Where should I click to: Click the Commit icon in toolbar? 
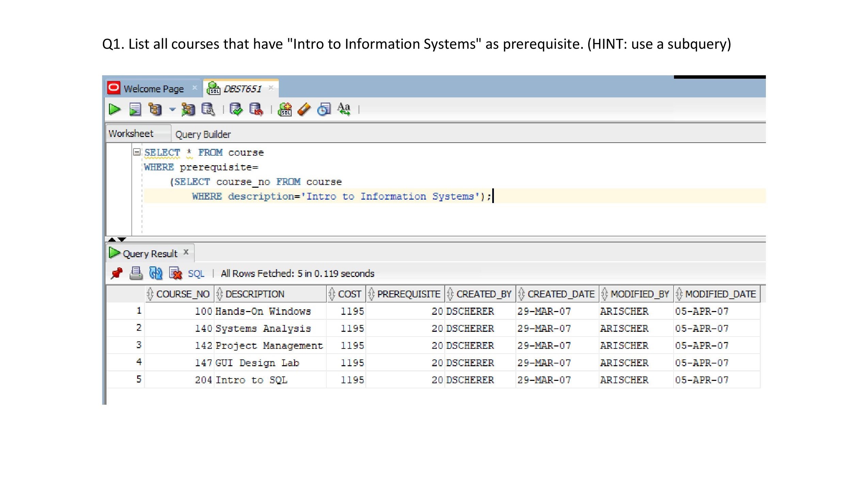236,109
